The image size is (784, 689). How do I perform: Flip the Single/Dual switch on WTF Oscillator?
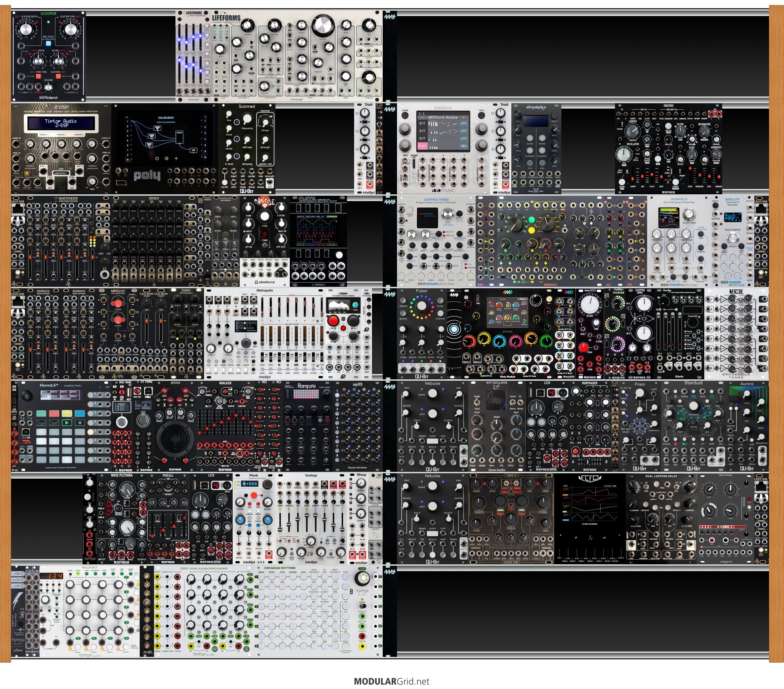point(477,402)
